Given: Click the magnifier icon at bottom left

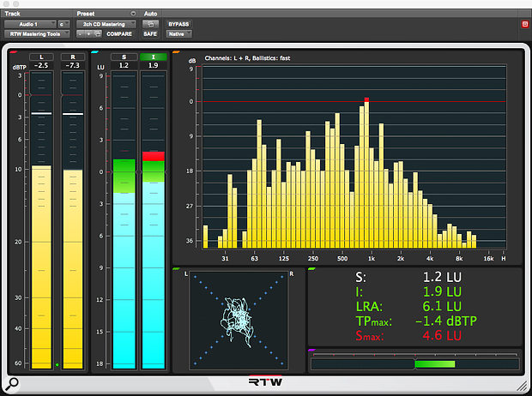Looking at the screenshot, I should point(11,384).
